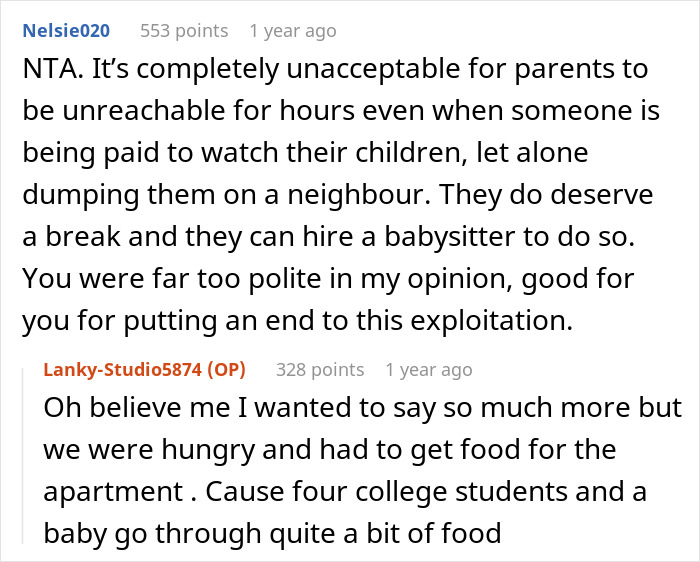The image size is (700, 562).
Task: Open timestamp link on Nelsie020's comment
Action: tap(292, 31)
